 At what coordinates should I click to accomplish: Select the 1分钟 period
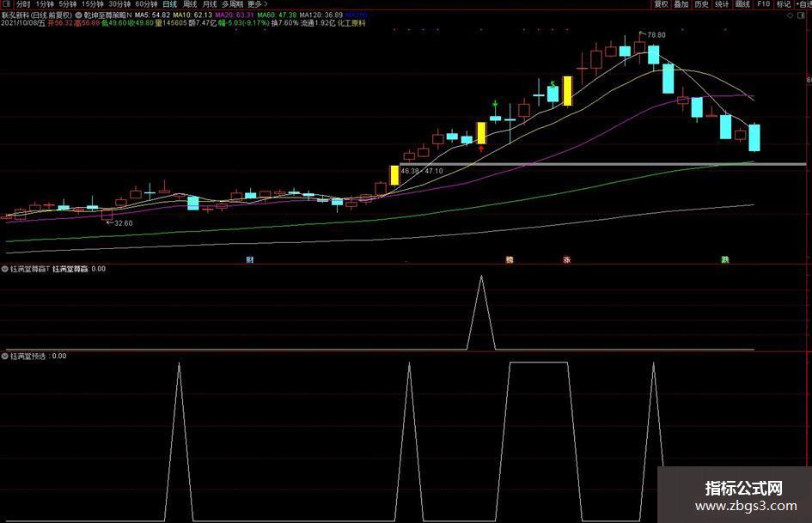click(45, 4)
